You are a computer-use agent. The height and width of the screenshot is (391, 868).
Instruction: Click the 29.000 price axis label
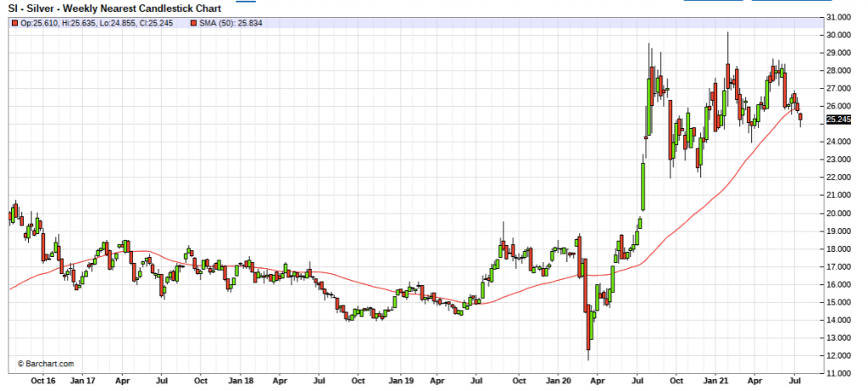click(839, 53)
